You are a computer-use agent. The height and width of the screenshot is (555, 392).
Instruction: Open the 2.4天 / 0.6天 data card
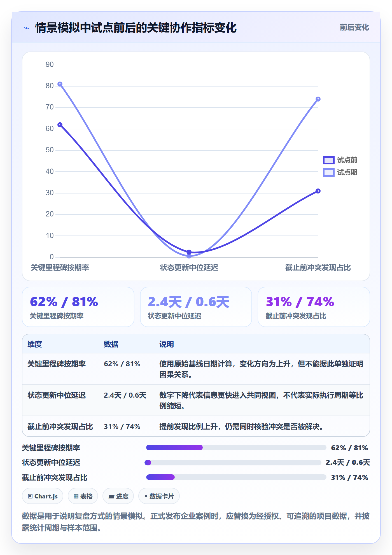[x=196, y=307]
